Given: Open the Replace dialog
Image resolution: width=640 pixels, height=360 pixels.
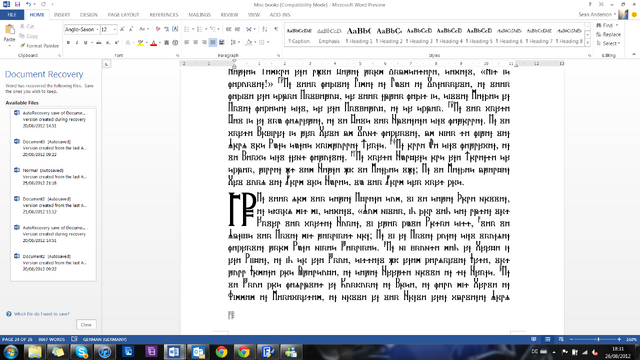Looking at the screenshot, I should click(x=608, y=34).
